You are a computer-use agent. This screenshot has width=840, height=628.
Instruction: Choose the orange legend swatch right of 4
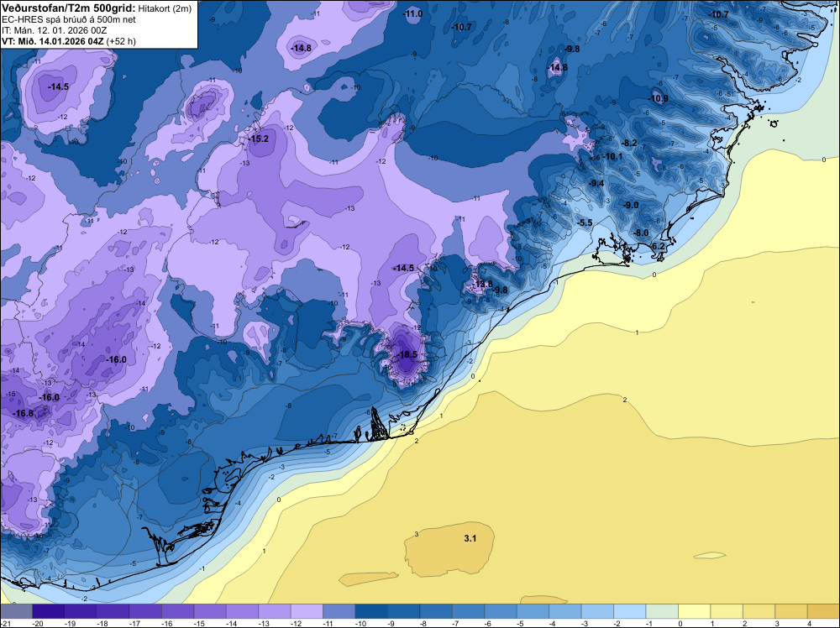[823, 611]
